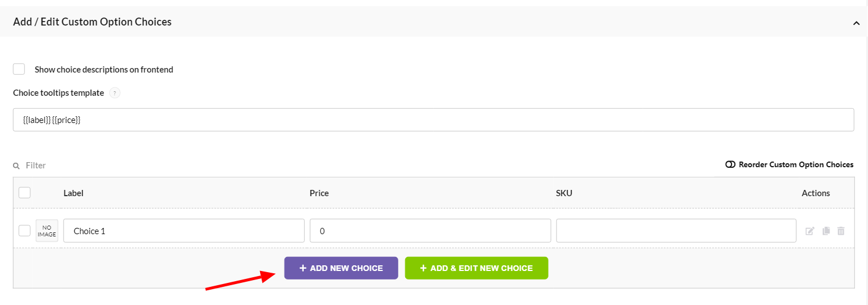
Task: Click the green Add & Edit New Choice button
Action: coord(476,268)
